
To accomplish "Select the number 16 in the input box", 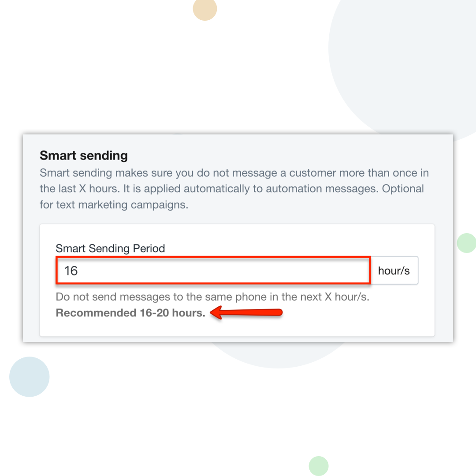I will pos(71,270).
